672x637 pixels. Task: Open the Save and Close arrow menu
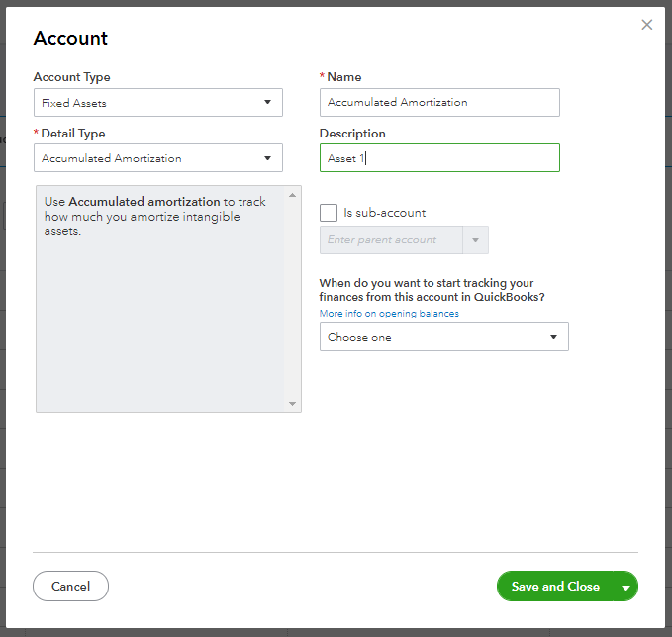(x=625, y=588)
